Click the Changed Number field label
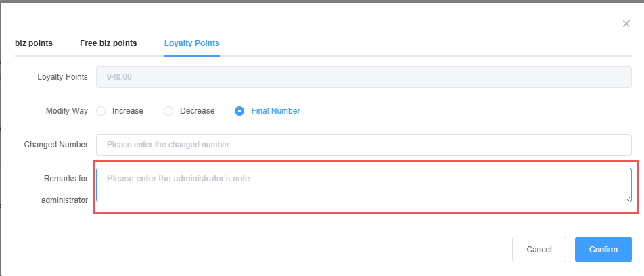Screen dimensions: 644x276 (55, 145)
